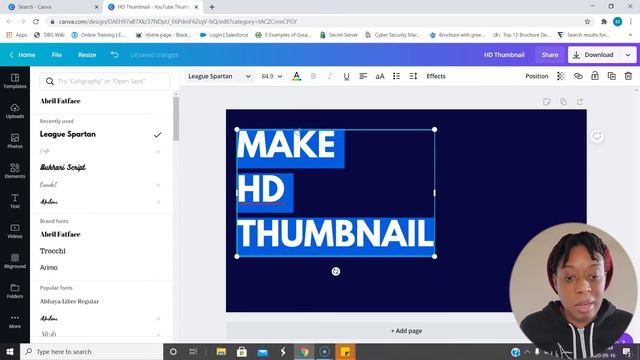Toggle bold formatting

point(313,76)
